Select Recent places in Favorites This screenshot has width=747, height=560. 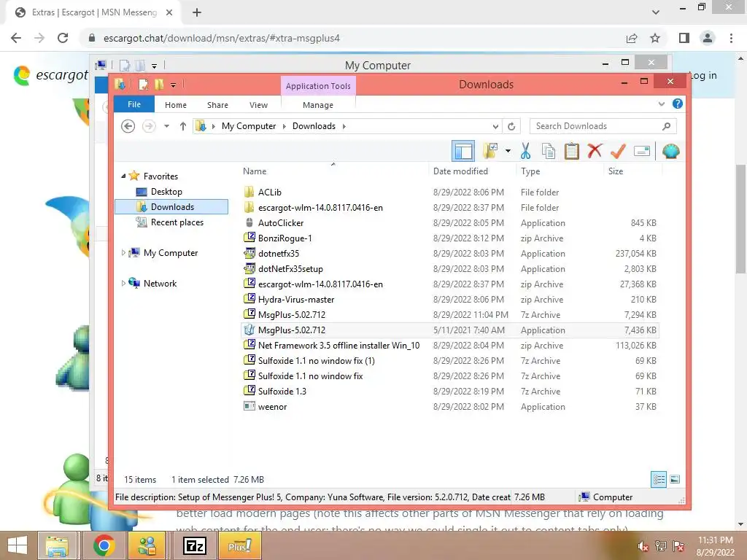(x=177, y=222)
